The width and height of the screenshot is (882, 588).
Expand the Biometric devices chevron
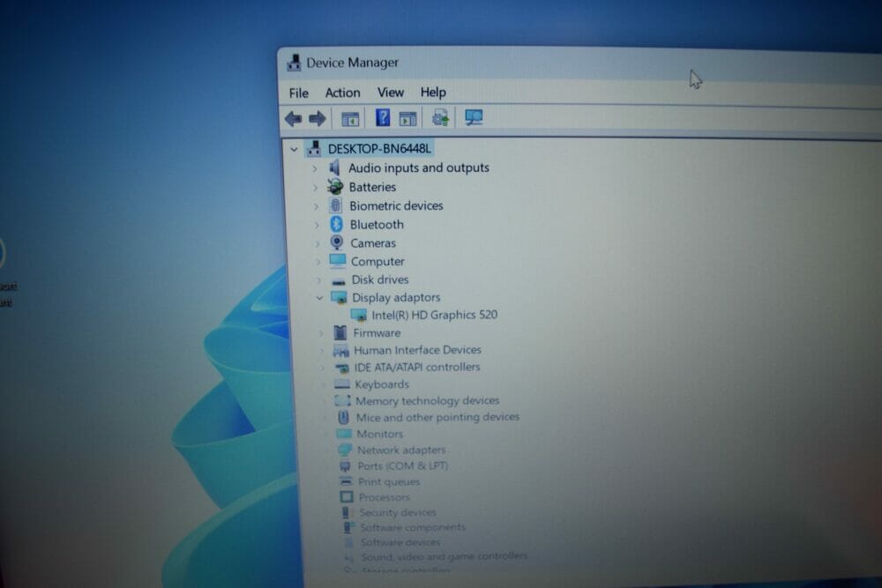coord(316,206)
